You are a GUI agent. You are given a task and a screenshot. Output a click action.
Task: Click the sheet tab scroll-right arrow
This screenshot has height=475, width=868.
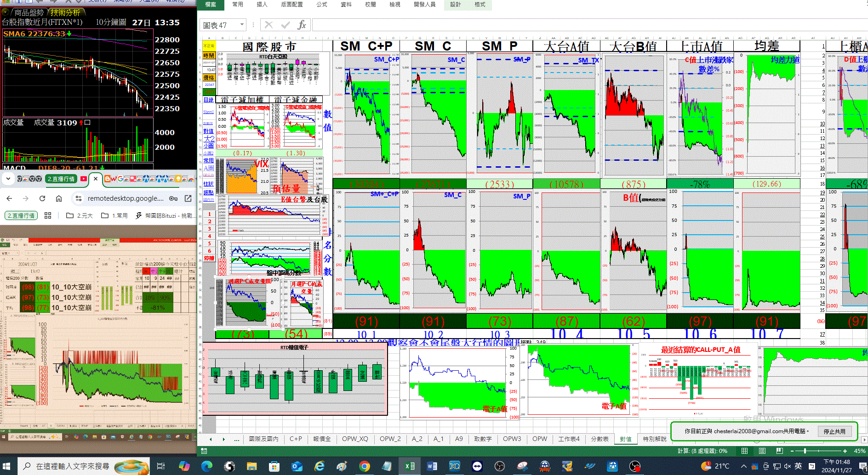tap(224, 439)
